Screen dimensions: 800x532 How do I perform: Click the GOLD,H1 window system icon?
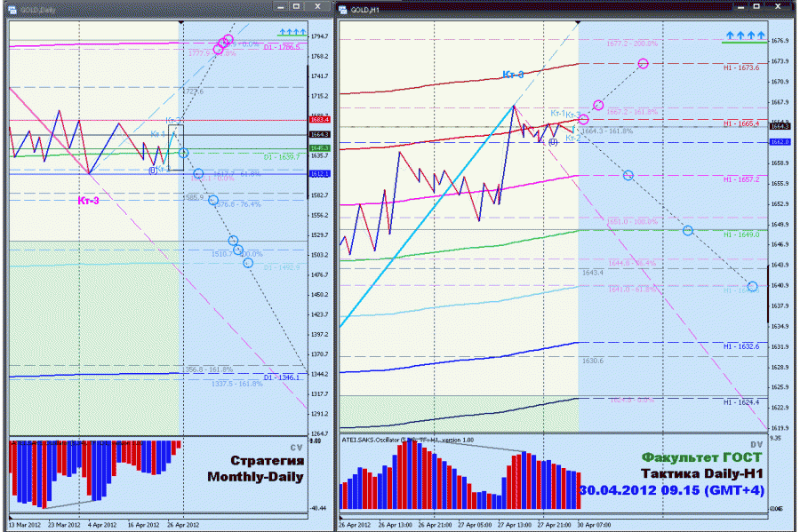[343, 9]
